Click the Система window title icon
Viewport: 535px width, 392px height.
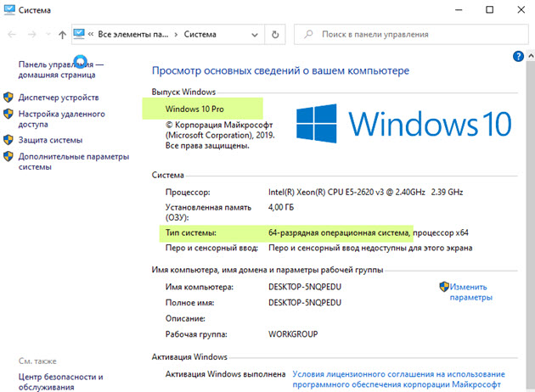pyautogui.click(x=9, y=9)
